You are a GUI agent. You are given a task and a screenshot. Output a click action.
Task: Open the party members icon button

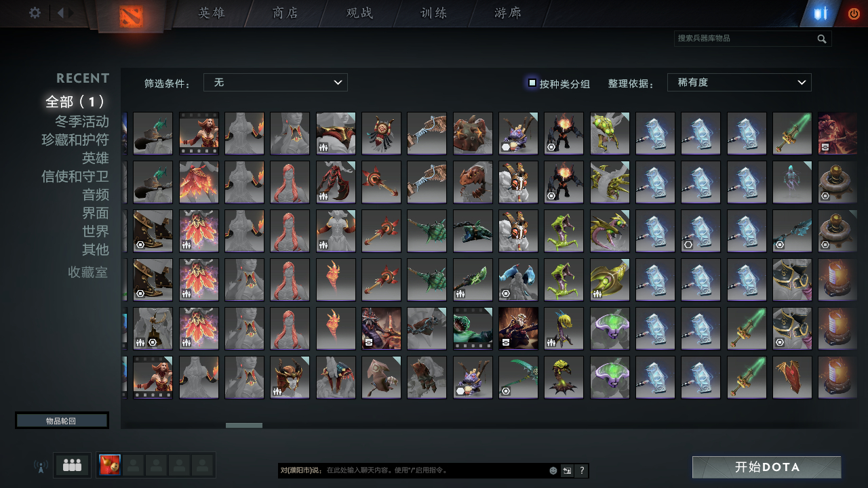pos(72,465)
